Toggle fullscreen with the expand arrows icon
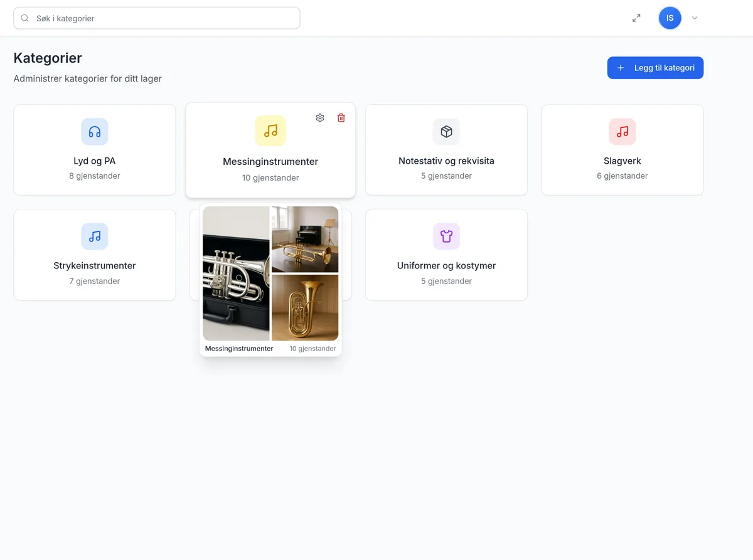753x560 pixels. (x=636, y=18)
